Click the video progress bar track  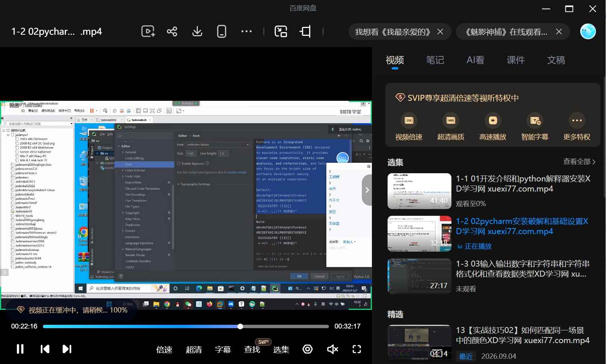[x=186, y=326]
